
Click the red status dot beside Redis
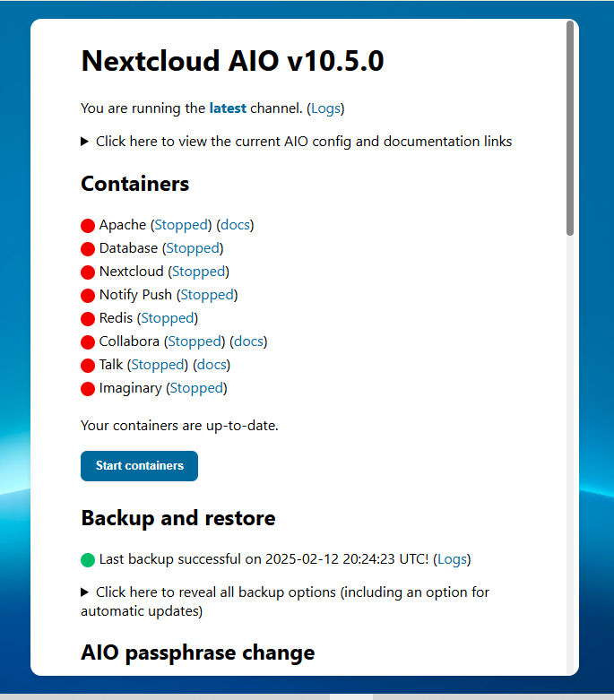[88, 319]
